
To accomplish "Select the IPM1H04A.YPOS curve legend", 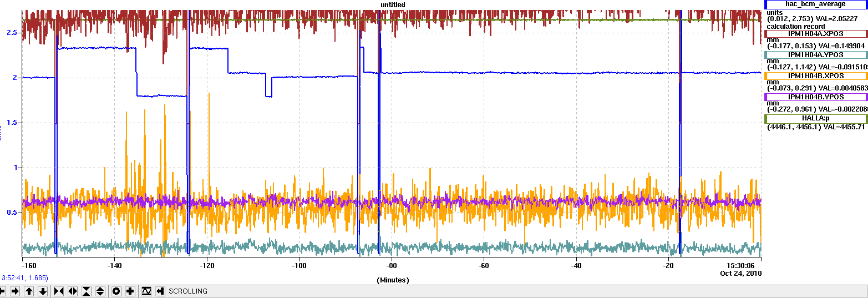I will pyautogui.click(x=815, y=54).
